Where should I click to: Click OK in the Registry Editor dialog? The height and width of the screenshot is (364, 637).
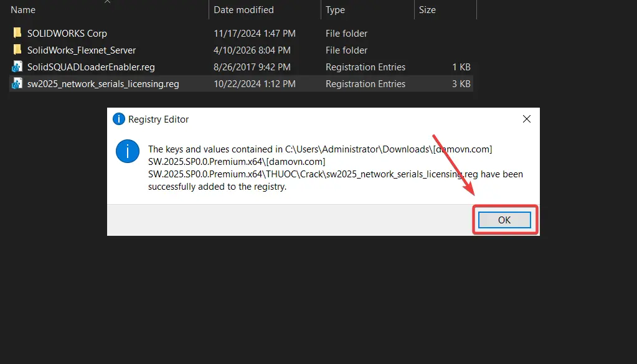(504, 220)
